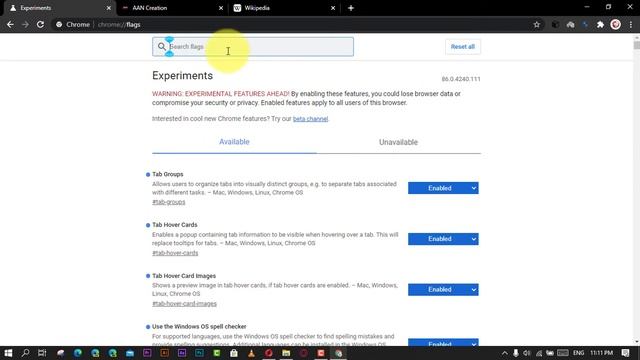Open the Tab Hover Cards Enabled dropdown

pos(443,239)
